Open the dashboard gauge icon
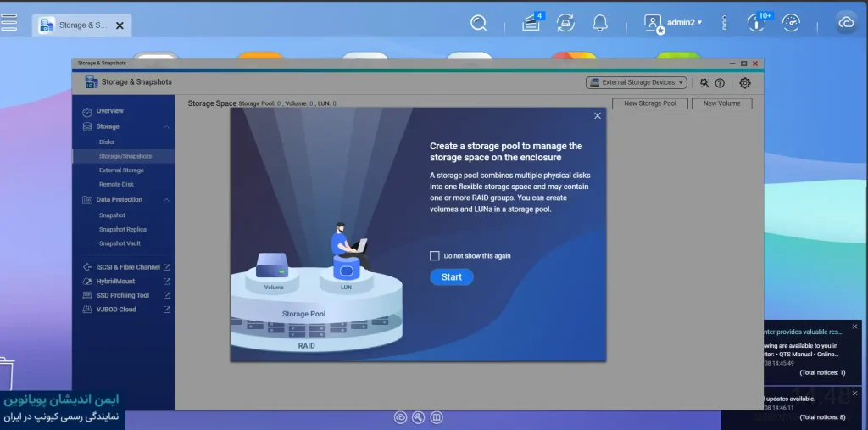The height and width of the screenshot is (430, 868). (791, 23)
